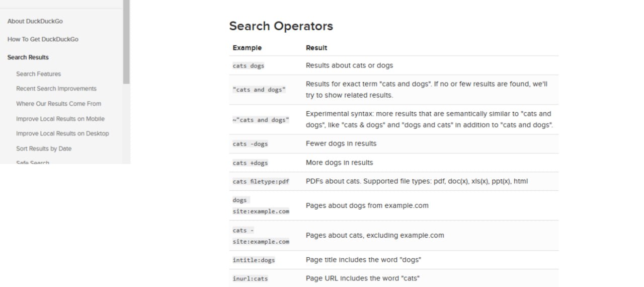Click the cats +dogs example code
This screenshot has width=644, height=287.
pos(250,163)
